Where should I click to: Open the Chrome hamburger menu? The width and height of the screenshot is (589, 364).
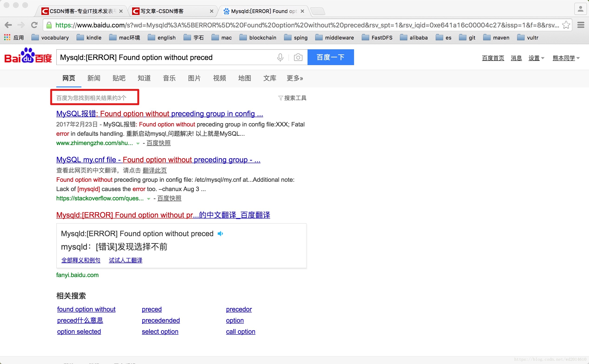pos(581,25)
